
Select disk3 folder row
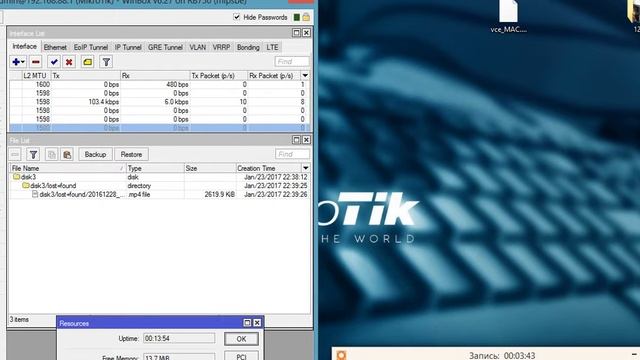click(x=159, y=177)
